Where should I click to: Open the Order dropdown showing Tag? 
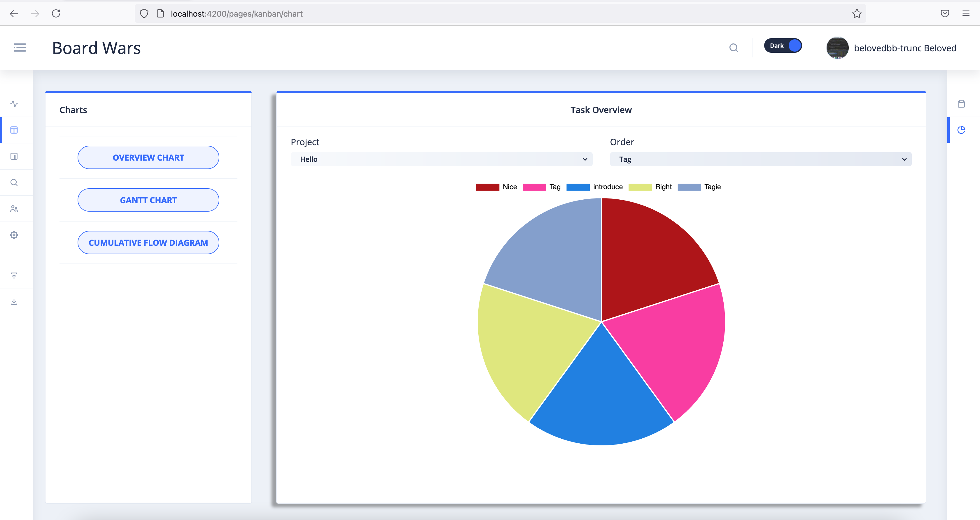(760, 159)
